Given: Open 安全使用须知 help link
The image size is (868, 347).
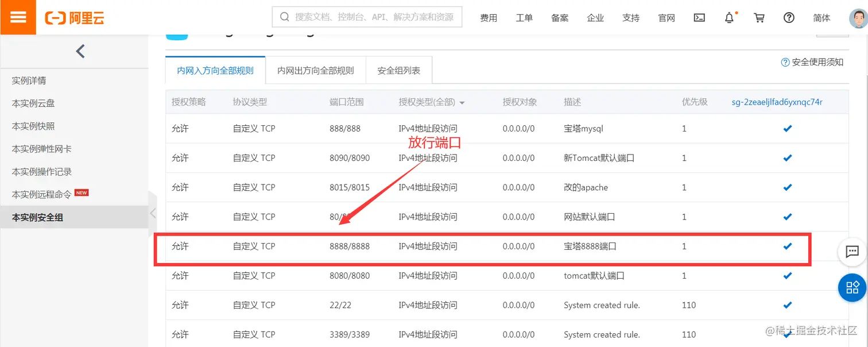Looking at the screenshot, I should pyautogui.click(x=812, y=62).
